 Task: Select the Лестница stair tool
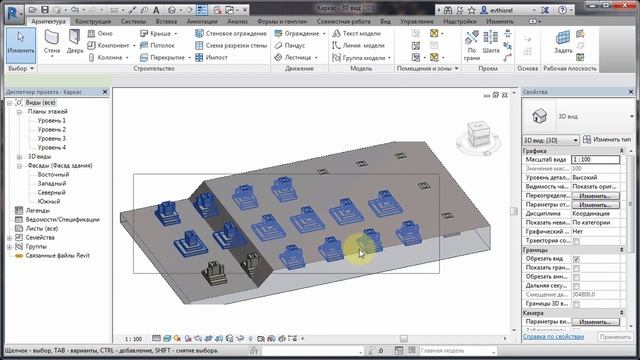tap(293, 58)
